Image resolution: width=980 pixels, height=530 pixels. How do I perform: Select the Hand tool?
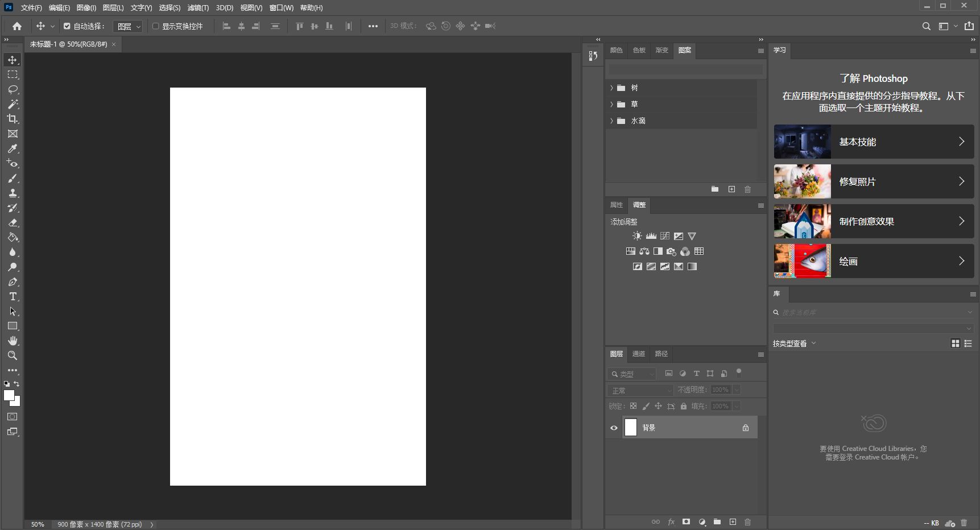[x=13, y=341]
